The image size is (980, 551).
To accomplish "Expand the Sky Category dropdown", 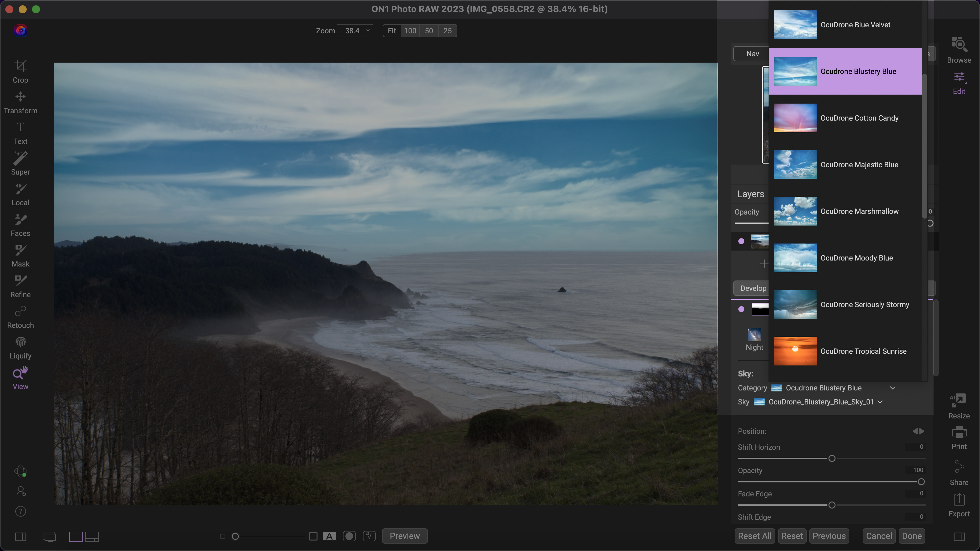I will click(x=892, y=388).
